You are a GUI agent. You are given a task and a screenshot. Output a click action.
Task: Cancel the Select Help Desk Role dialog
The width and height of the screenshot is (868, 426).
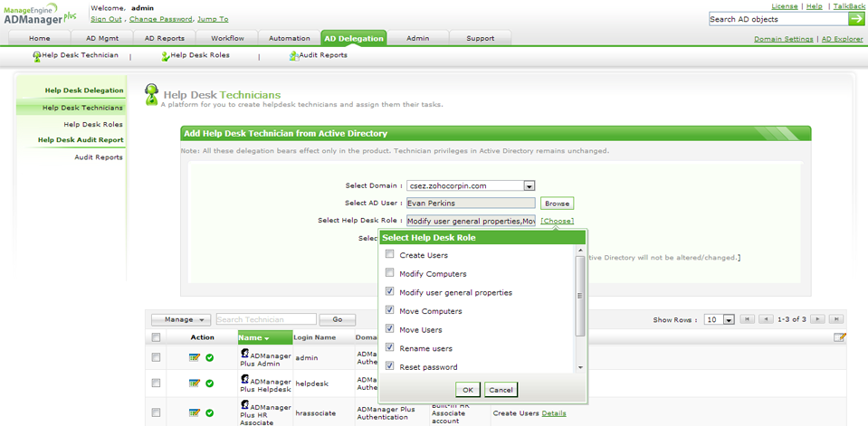coord(501,390)
